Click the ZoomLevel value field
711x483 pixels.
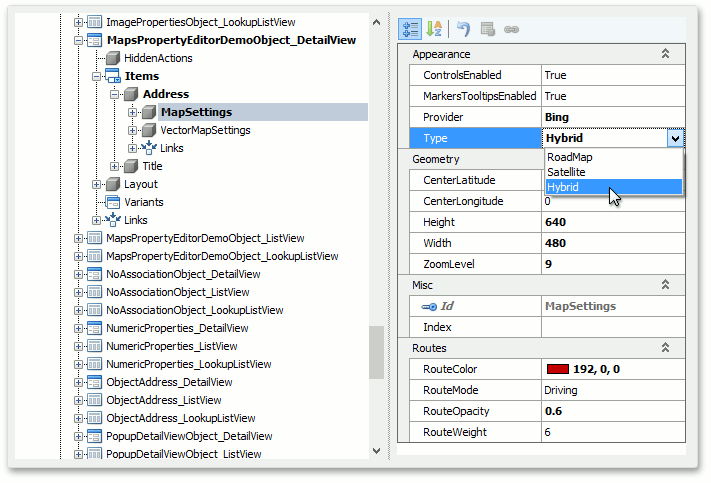pos(612,264)
